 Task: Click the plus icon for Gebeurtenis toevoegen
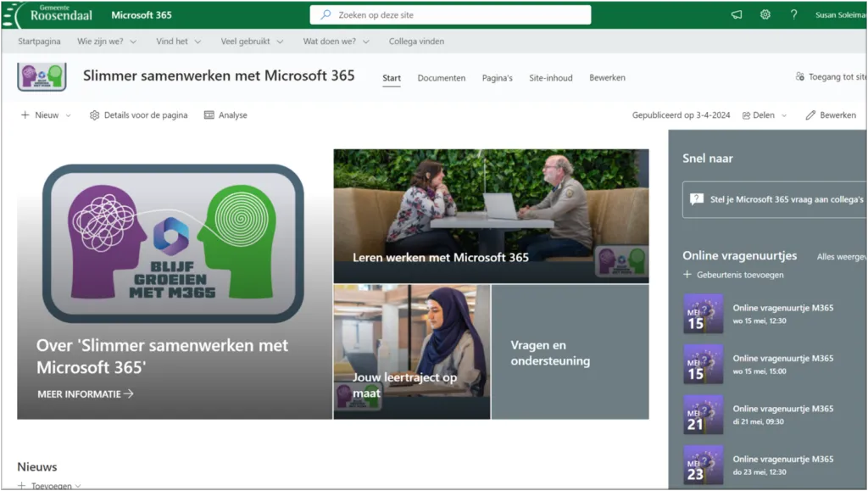coord(687,275)
